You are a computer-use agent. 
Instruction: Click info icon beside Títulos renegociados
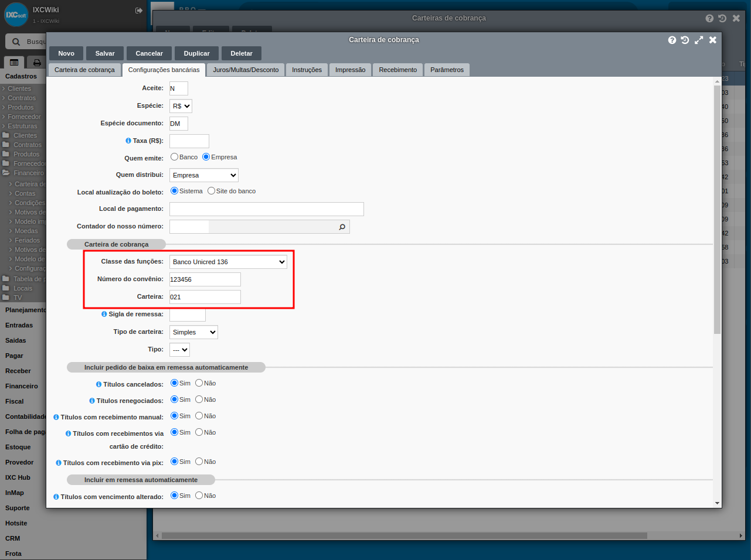(92, 401)
